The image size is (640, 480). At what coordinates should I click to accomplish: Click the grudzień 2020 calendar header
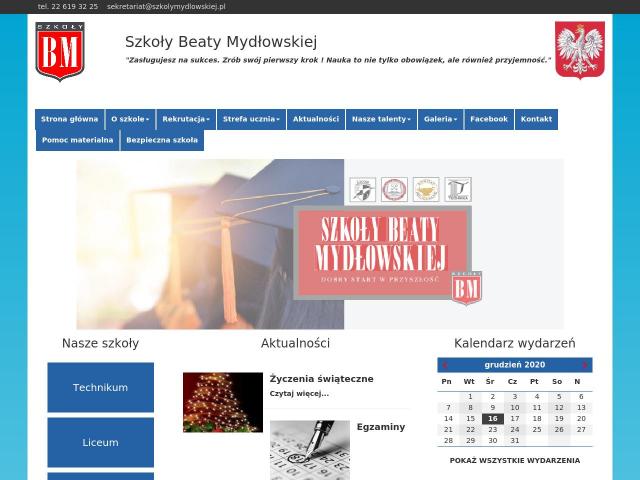pyautogui.click(x=515, y=365)
